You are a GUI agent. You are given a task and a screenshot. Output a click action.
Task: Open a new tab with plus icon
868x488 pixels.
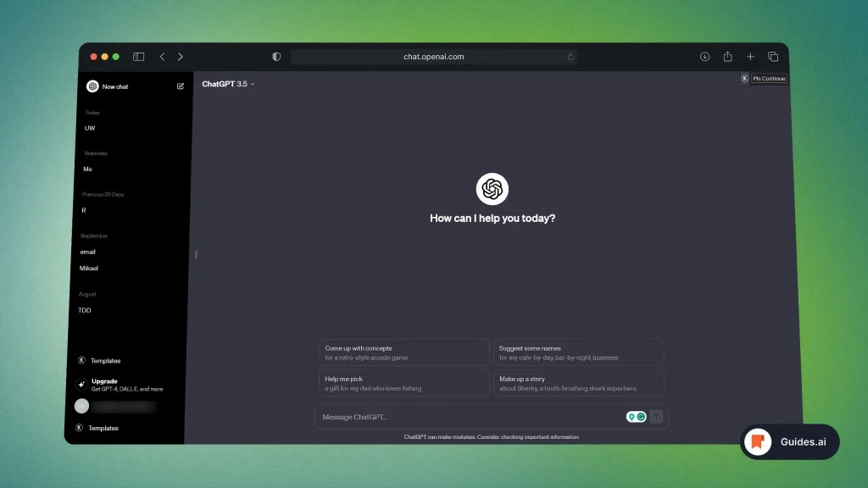750,57
